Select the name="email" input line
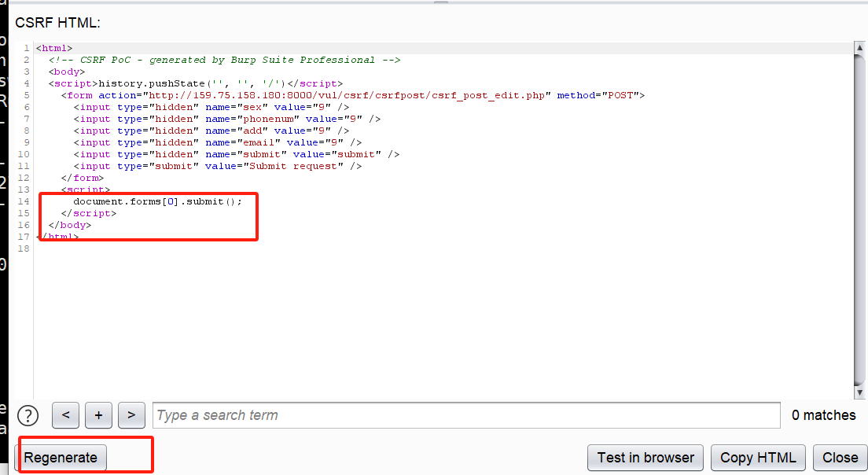 pyautogui.click(x=218, y=142)
